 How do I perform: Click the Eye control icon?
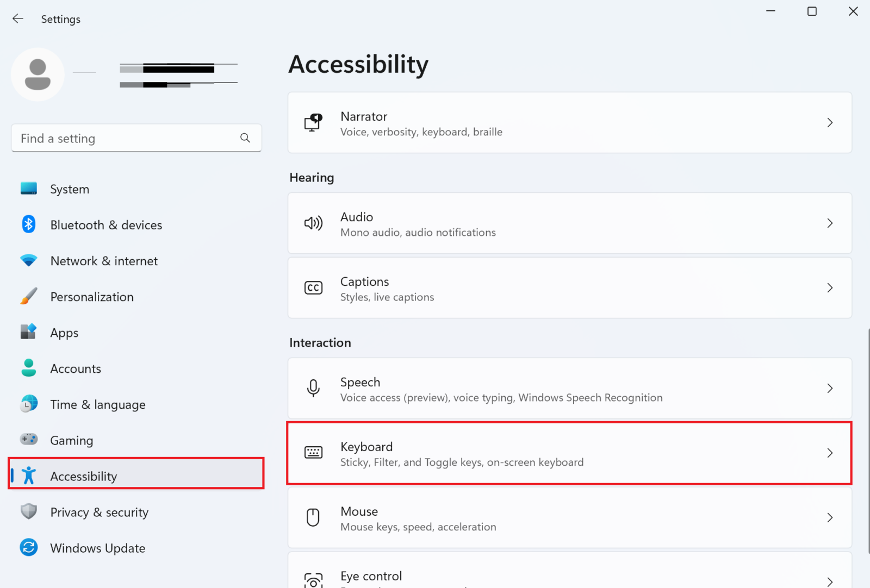(x=313, y=579)
